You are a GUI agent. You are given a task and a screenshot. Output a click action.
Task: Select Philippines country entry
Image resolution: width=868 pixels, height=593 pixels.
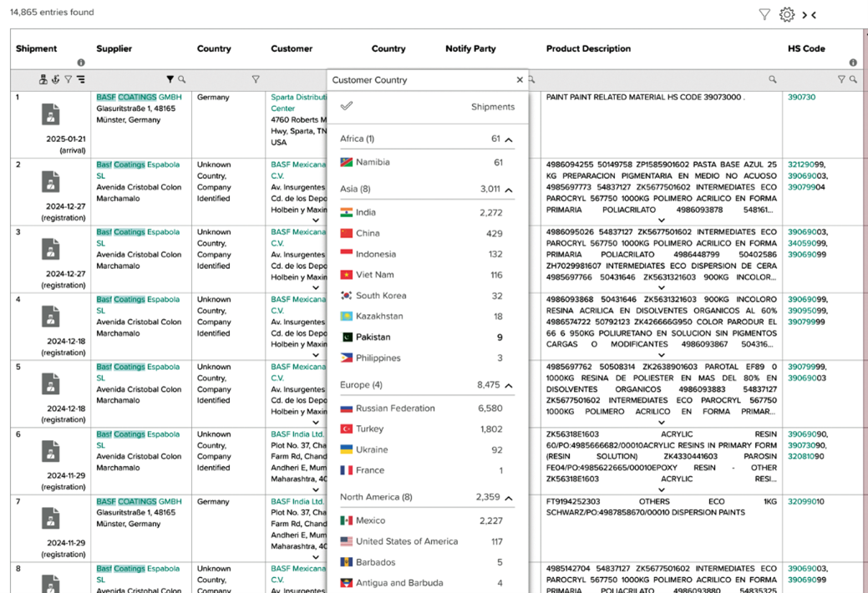422,358
